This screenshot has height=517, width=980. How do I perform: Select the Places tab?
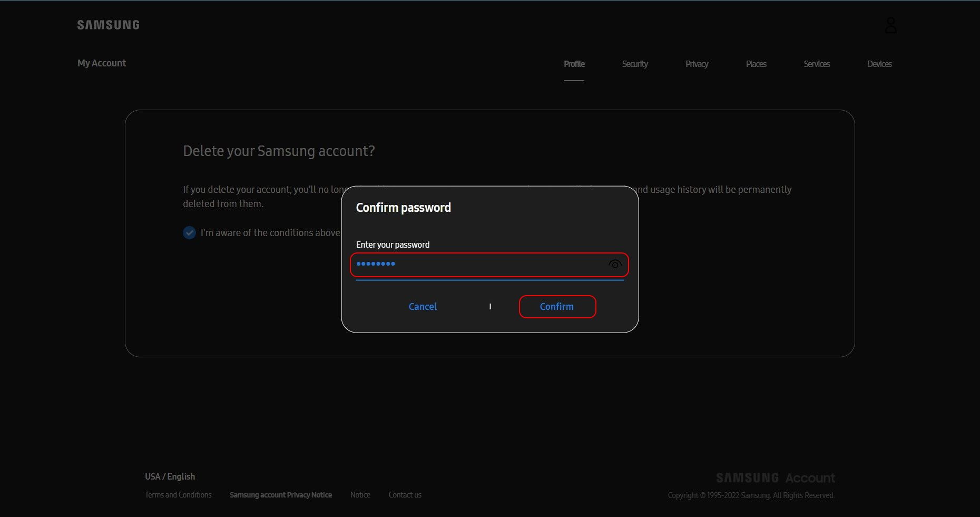[x=756, y=64]
